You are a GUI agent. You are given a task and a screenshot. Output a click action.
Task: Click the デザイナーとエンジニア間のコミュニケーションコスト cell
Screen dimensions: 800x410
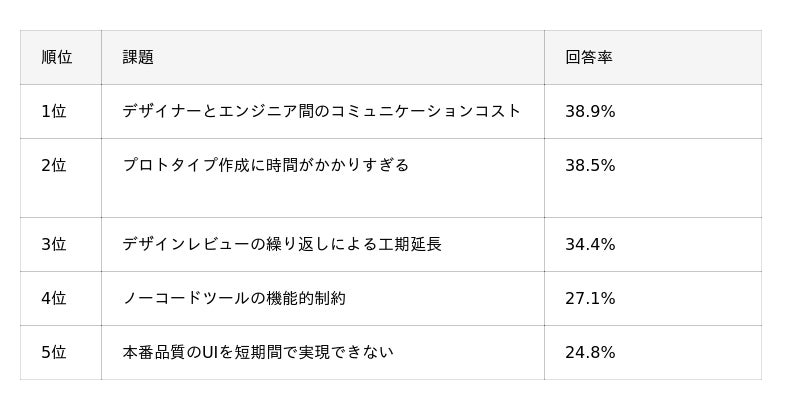[321, 111]
